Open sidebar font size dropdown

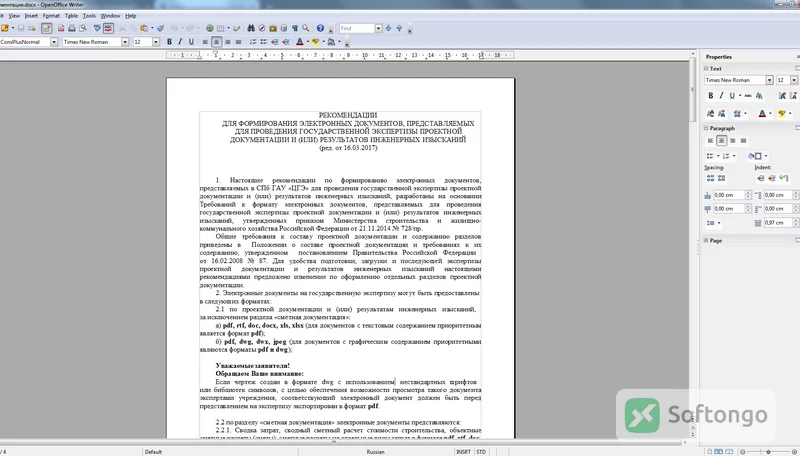click(794, 80)
